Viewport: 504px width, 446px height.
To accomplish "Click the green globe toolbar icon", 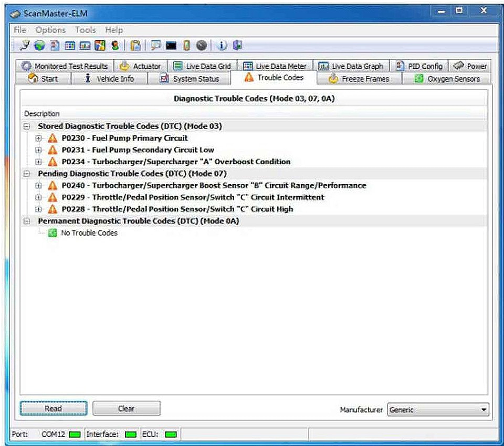I will tap(39, 45).
